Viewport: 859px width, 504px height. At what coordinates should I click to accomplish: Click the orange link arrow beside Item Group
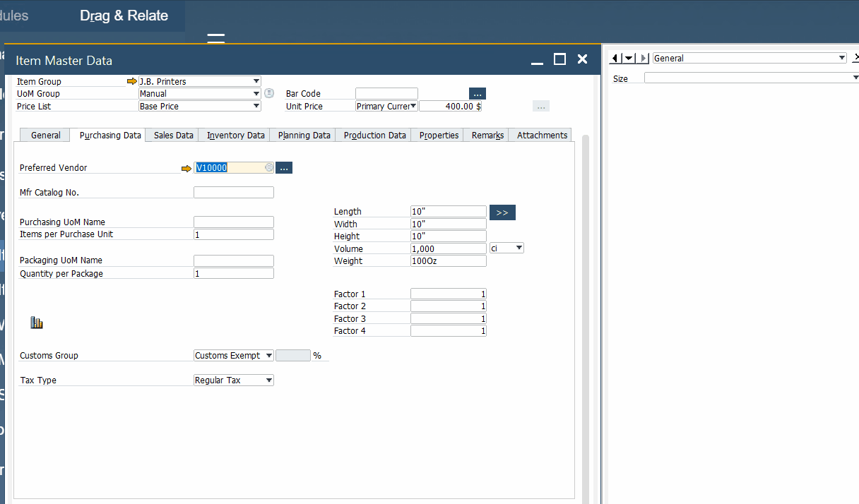coord(132,80)
